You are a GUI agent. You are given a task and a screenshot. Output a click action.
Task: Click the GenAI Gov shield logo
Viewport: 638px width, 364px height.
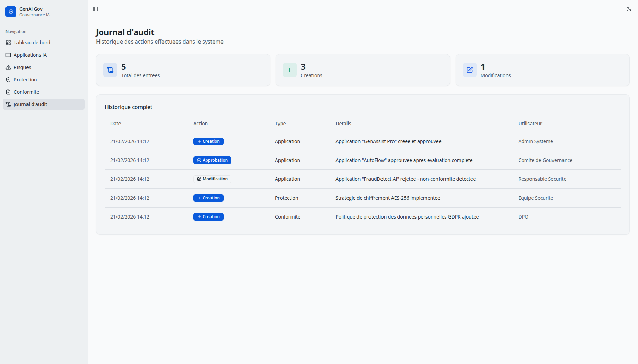point(11,12)
